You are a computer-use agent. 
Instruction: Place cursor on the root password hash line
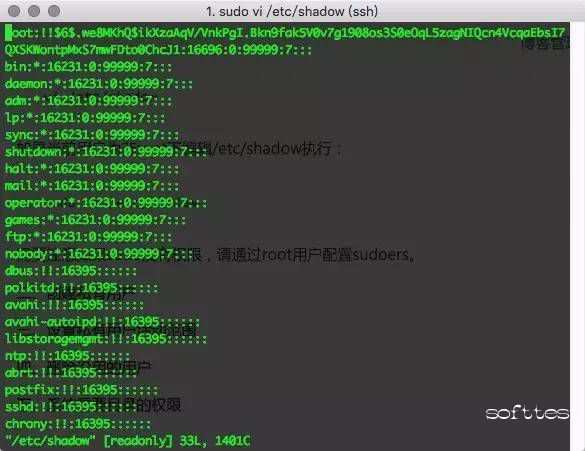point(285,33)
